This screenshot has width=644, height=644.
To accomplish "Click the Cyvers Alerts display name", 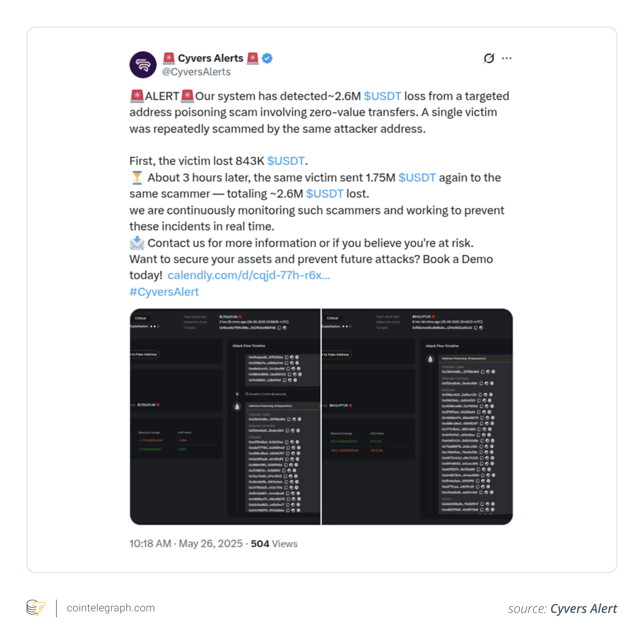I will (211, 58).
